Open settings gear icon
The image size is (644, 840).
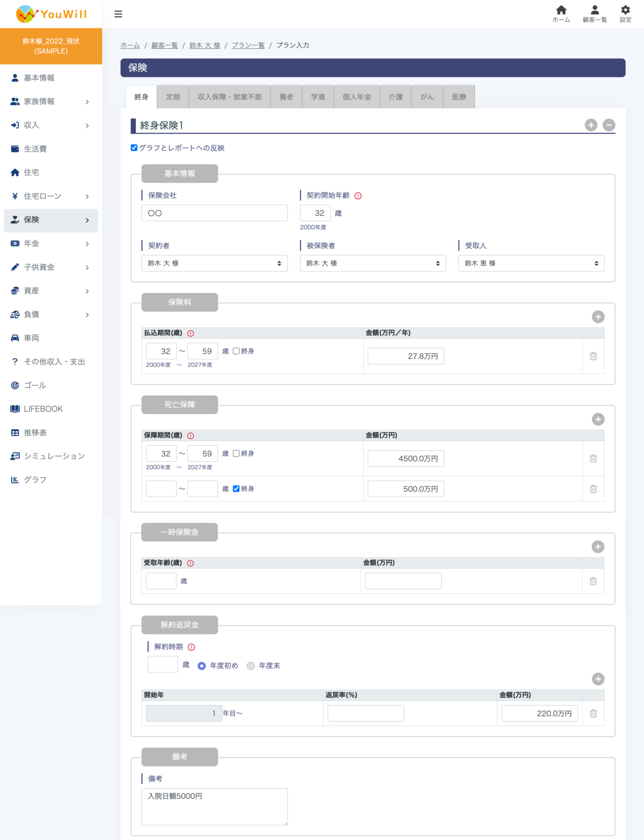pos(625,14)
